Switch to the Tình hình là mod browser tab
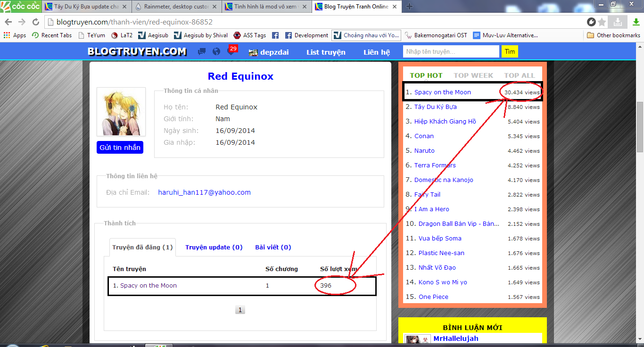 (x=267, y=7)
